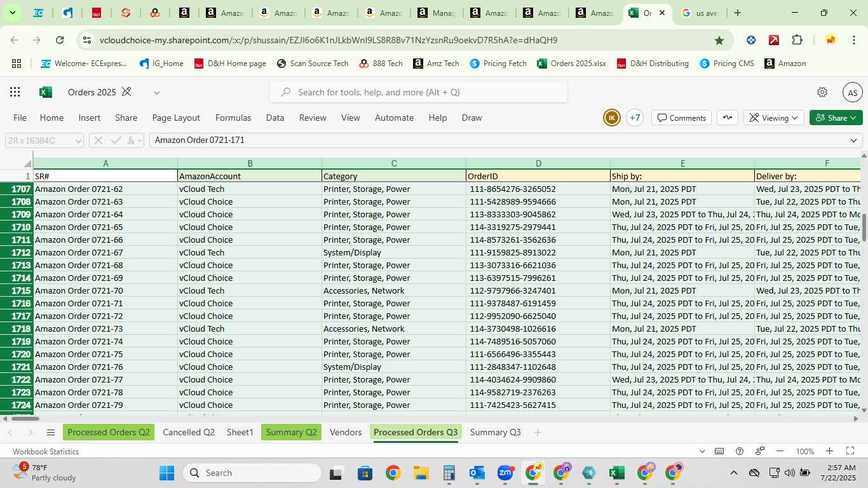
Task: Click the autosave status icon next to Orders 2025
Action: 126,92
